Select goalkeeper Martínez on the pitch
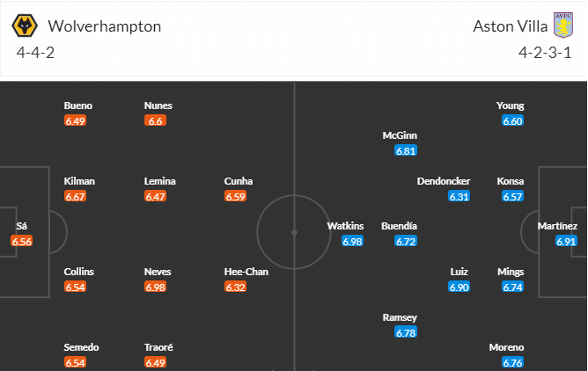This screenshot has height=371, width=588. pyautogui.click(x=557, y=226)
